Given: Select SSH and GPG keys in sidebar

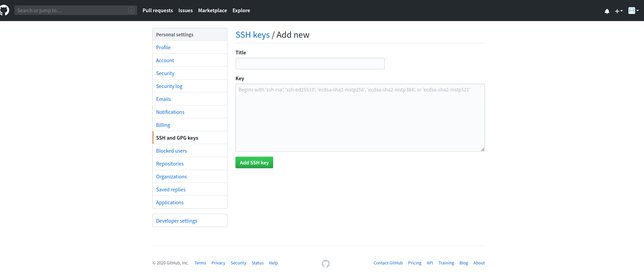Looking at the screenshot, I should [x=190, y=138].
